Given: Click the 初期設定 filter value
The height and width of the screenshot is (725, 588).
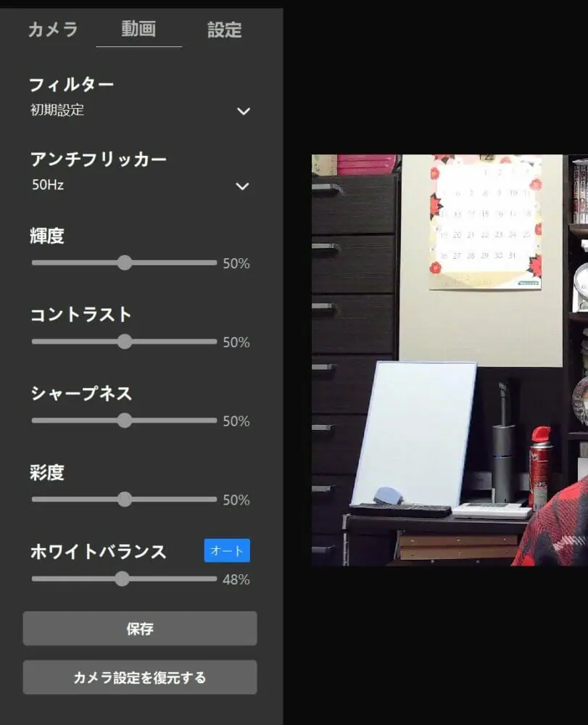Looking at the screenshot, I should click(57, 110).
